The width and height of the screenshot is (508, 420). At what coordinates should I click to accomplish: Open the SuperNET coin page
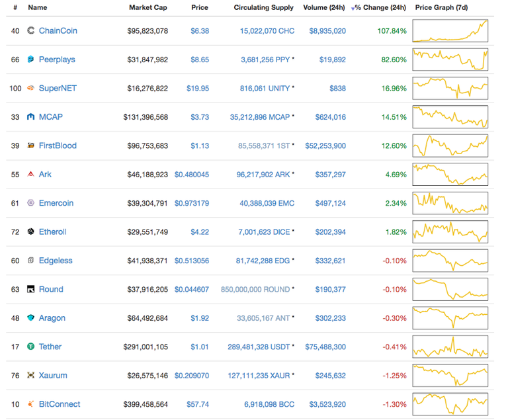click(x=58, y=88)
